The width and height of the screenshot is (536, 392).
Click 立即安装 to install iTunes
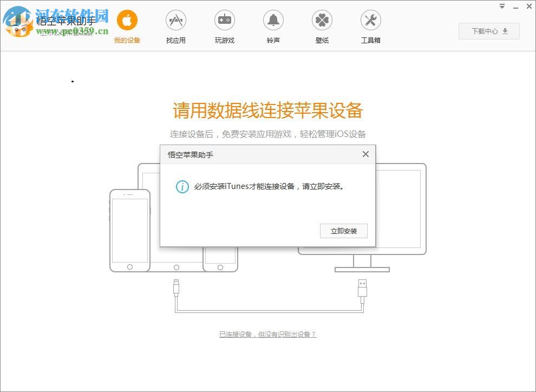(344, 231)
